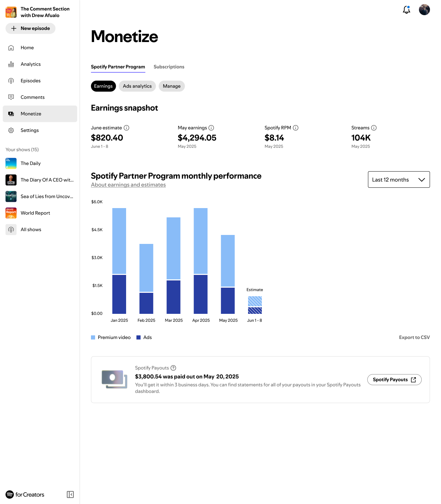Click the Spotify for Creators logo
The image size is (441, 504).
[x=25, y=494]
